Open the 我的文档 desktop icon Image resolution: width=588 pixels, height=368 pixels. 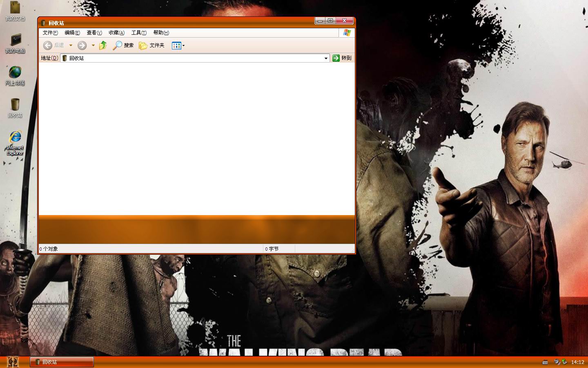(15, 11)
